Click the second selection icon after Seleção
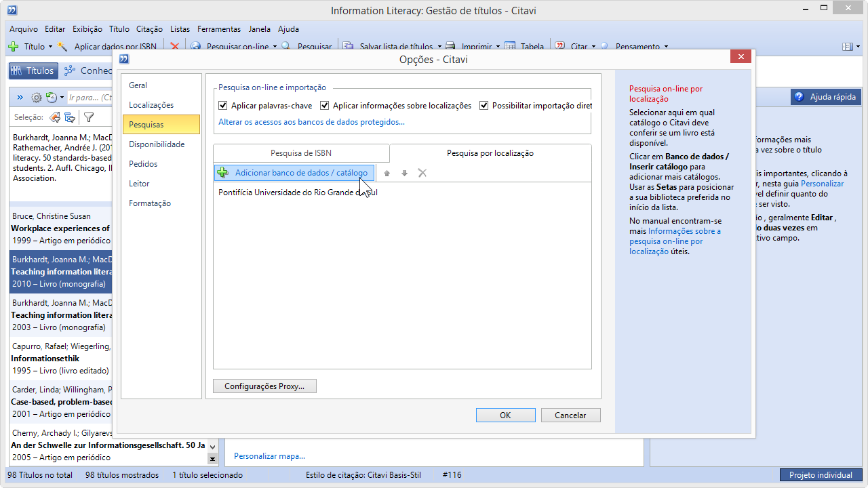Viewport: 868px width, 488px height. (69, 117)
